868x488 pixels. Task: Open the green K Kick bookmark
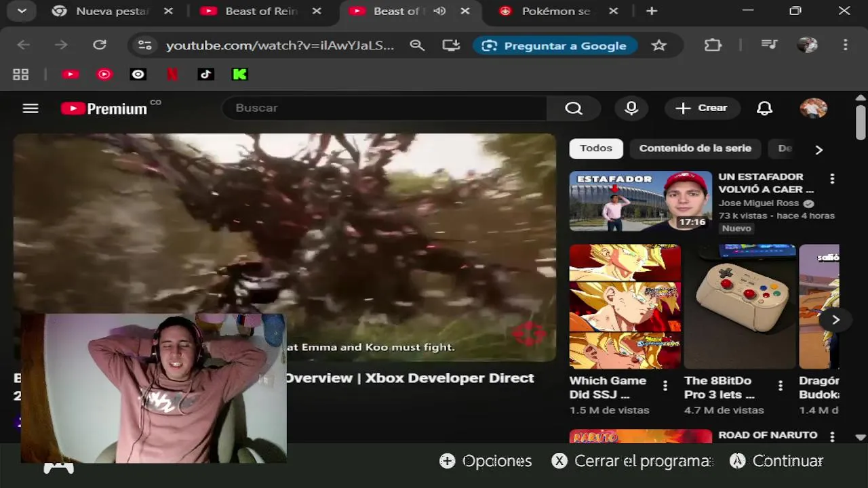point(240,75)
